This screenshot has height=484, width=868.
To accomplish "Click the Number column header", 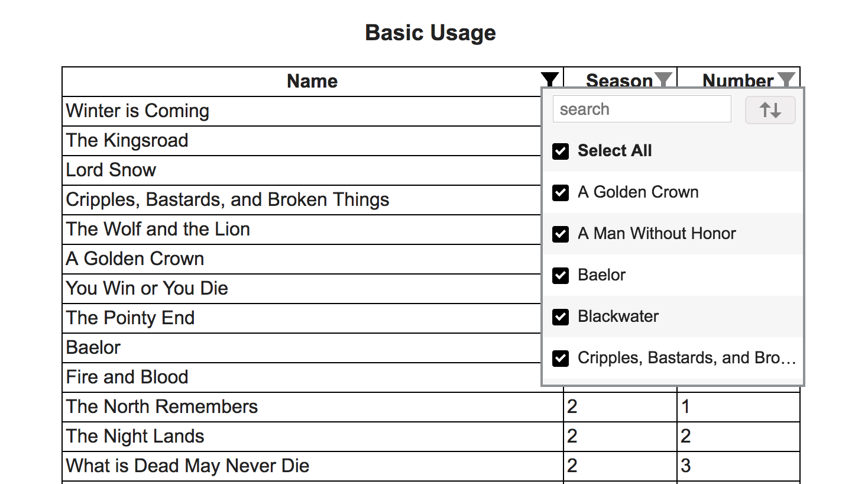I will [738, 80].
